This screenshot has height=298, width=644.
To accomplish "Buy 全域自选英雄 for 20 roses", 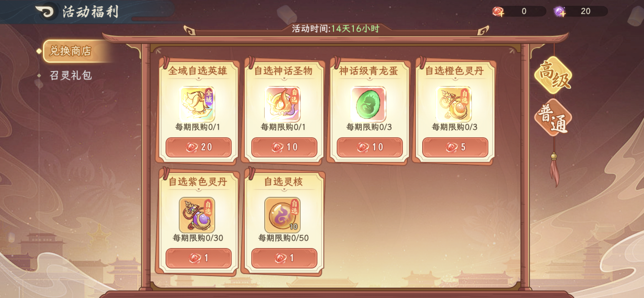I will 199,147.
